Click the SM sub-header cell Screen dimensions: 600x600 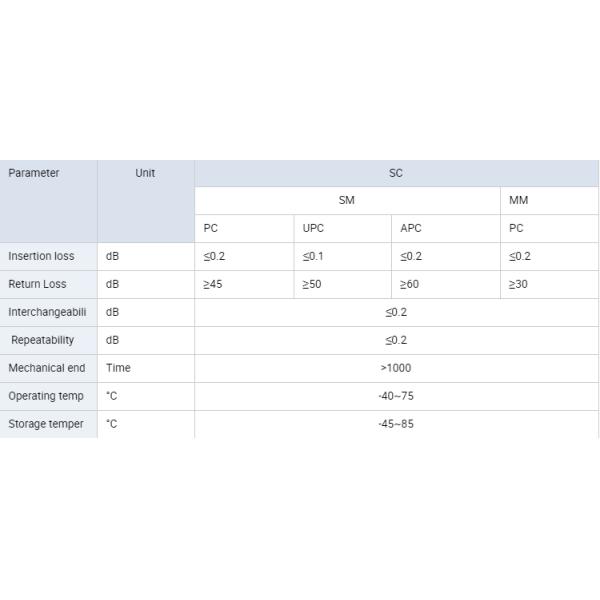[x=346, y=200]
